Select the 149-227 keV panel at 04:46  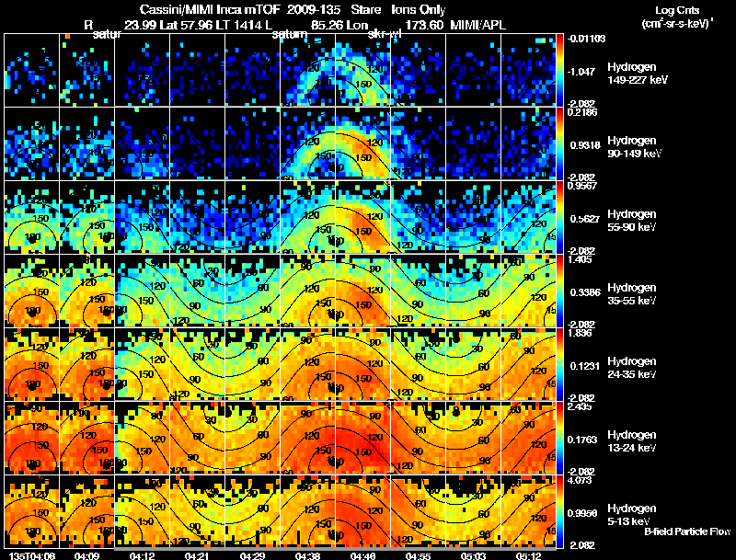(x=362, y=71)
